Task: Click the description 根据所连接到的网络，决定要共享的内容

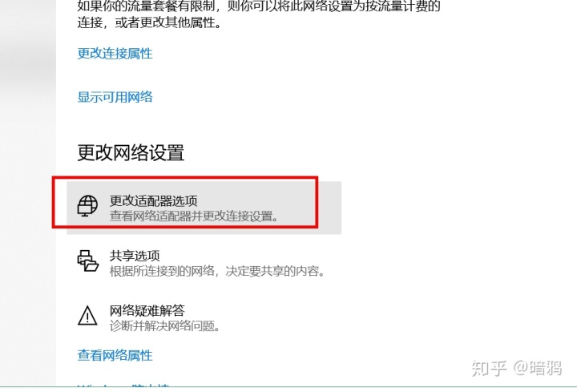Action: point(217,271)
